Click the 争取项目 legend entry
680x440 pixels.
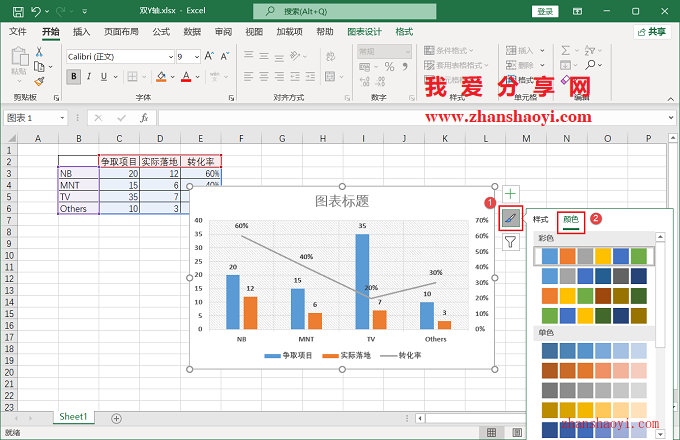tap(288, 355)
